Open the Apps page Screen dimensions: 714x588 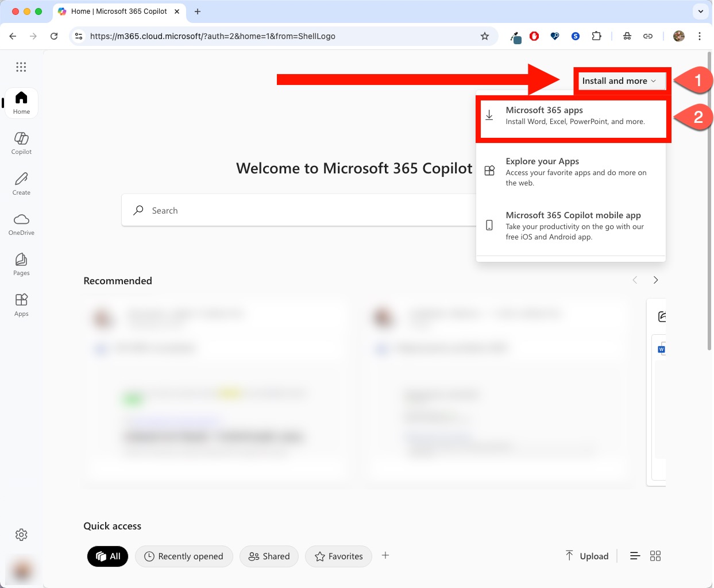[21, 305]
